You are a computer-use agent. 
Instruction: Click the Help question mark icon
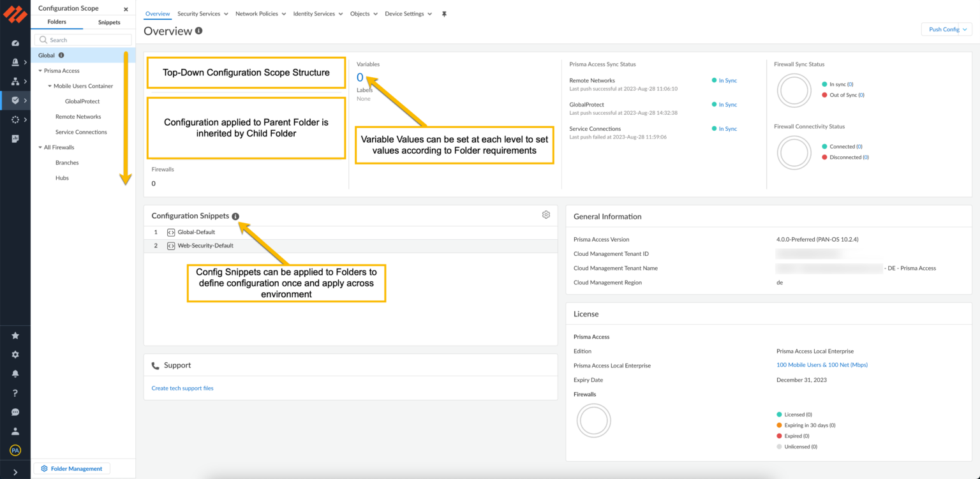pyautogui.click(x=15, y=391)
